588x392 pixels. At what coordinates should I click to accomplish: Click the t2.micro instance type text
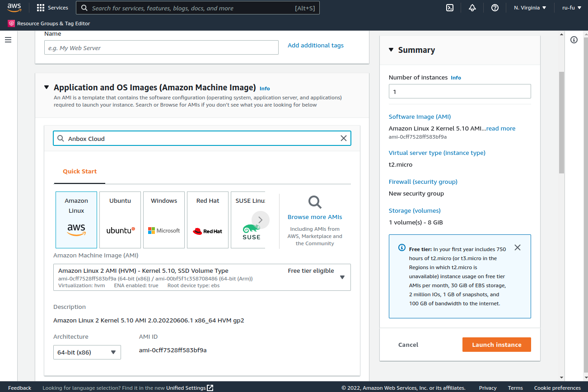click(401, 164)
